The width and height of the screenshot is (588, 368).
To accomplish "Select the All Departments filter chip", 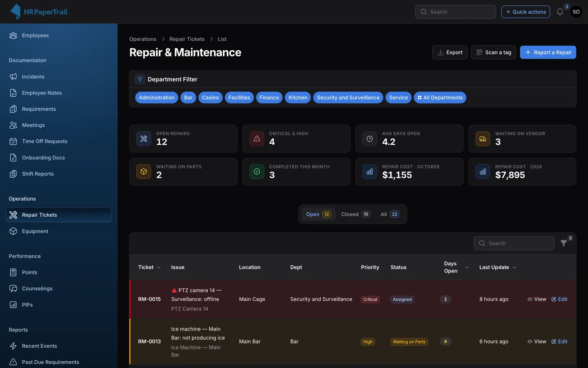I will 440,98.
